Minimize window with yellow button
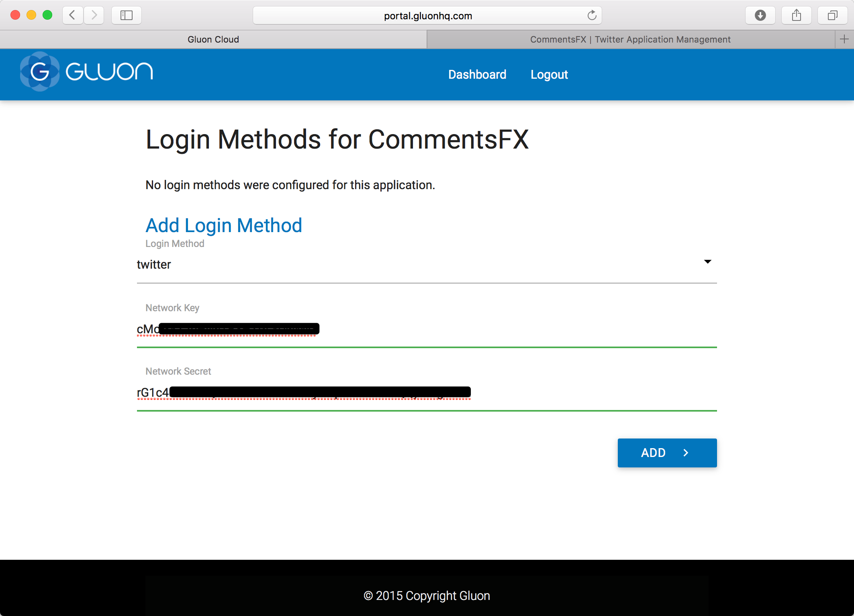 pos(31,15)
